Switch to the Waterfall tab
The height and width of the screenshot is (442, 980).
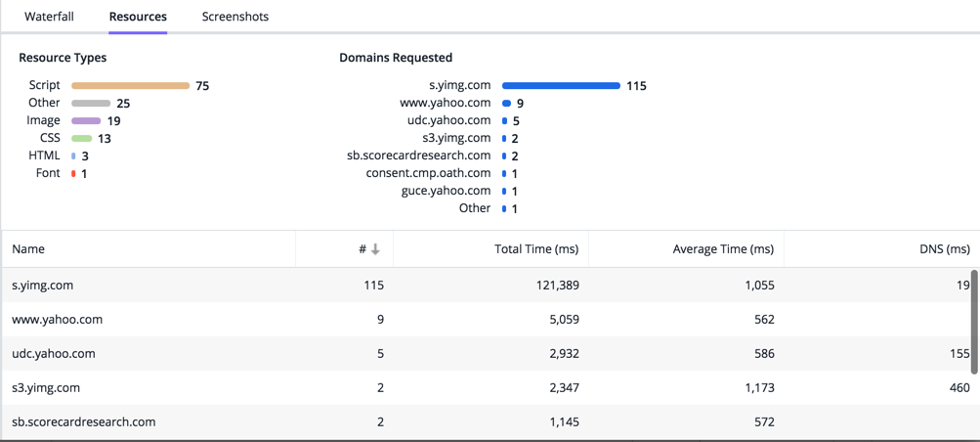50,17
